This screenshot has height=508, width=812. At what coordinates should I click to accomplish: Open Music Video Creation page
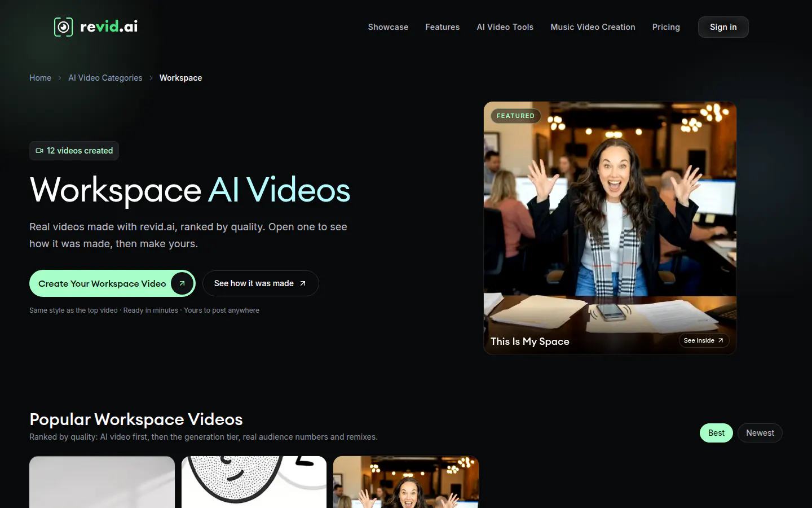coord(593,27)
